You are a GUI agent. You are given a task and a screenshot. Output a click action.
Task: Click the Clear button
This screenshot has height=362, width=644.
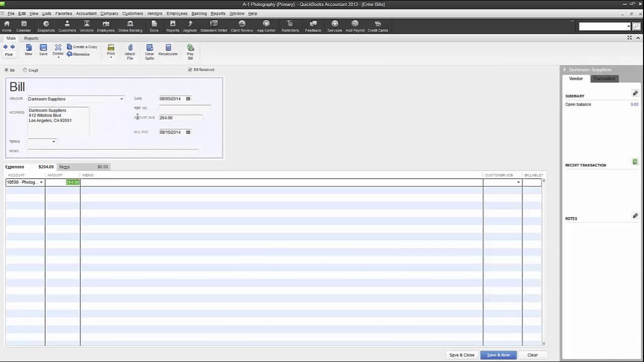click(532, 355)
